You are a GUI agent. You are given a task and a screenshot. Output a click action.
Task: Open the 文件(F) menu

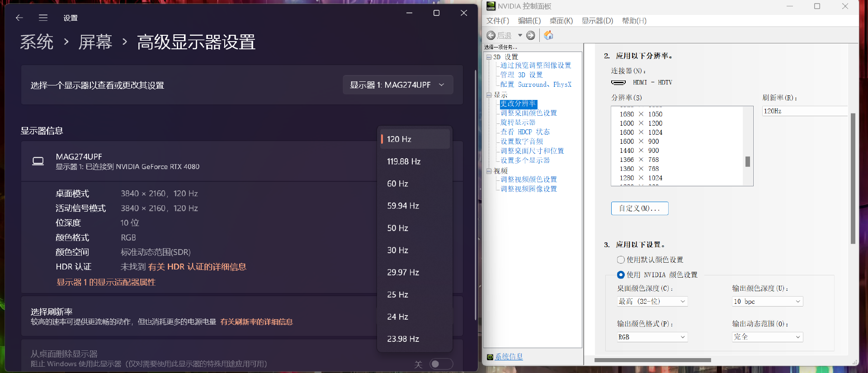coord(498,21)
